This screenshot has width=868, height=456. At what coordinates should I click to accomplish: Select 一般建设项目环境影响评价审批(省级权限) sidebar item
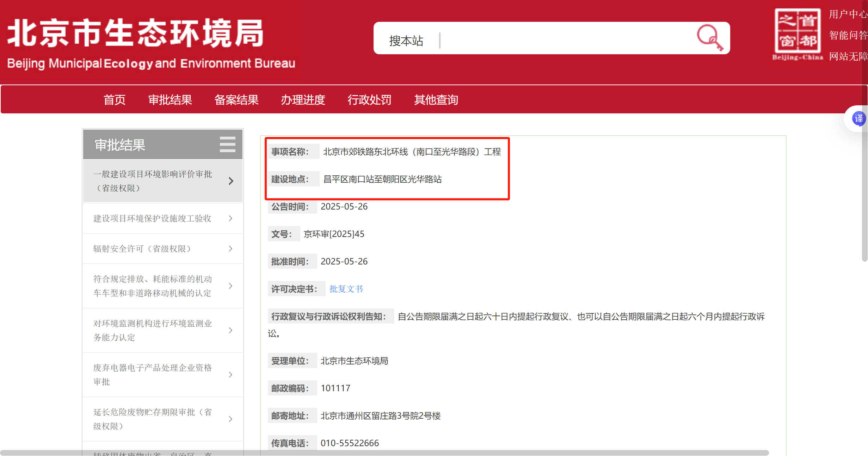click(x=163, y=181)
